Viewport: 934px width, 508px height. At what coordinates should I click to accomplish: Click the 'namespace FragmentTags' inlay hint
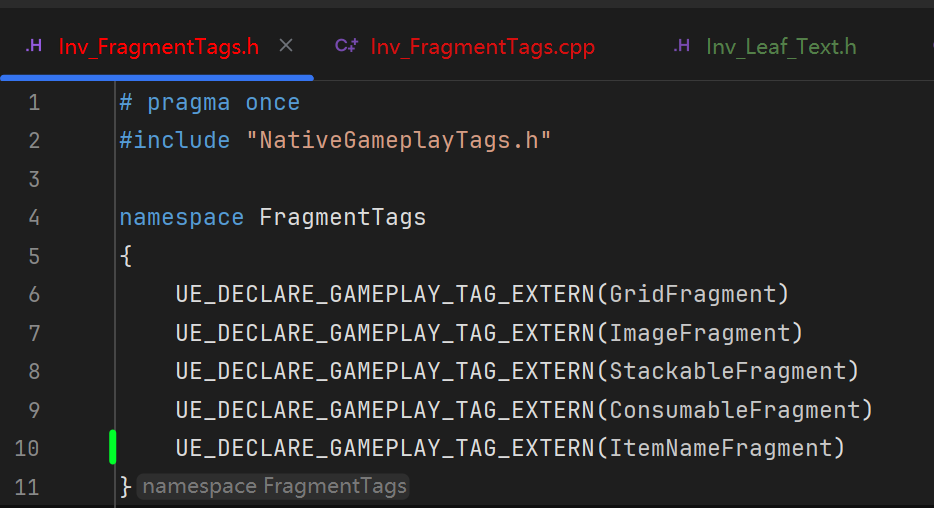point(273,486)
